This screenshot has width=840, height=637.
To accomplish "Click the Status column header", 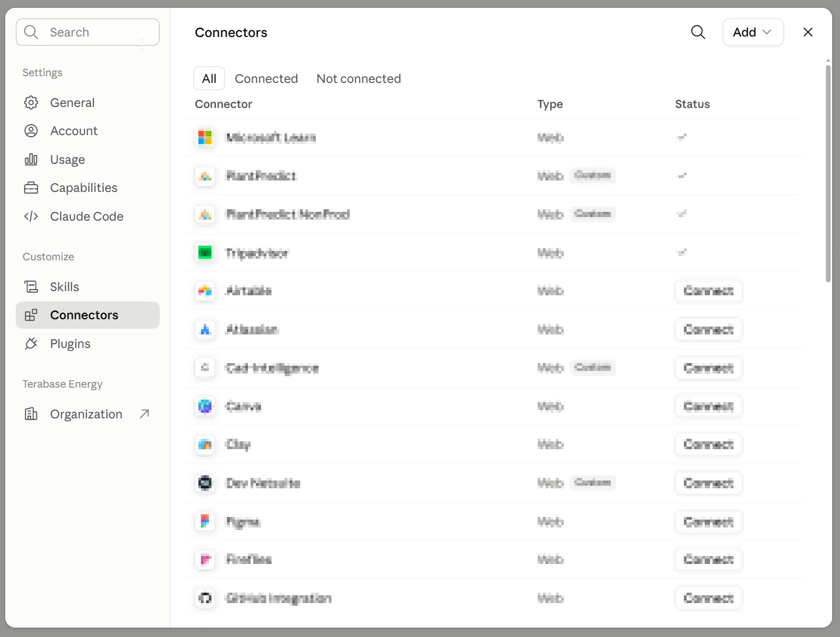I will [x=692, y=104].
